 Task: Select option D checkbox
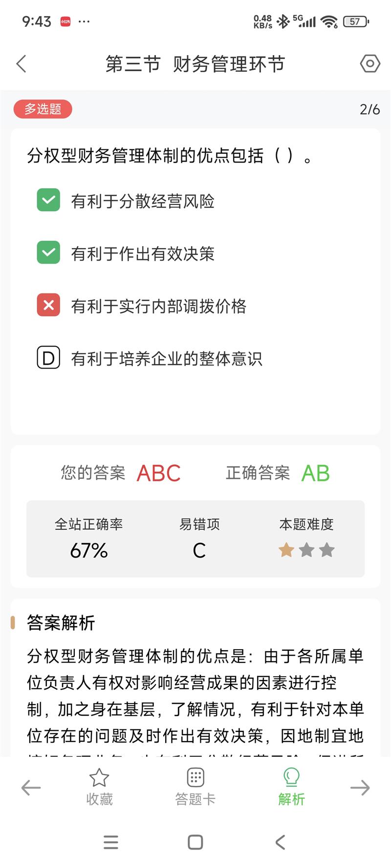tap(48, 358)
